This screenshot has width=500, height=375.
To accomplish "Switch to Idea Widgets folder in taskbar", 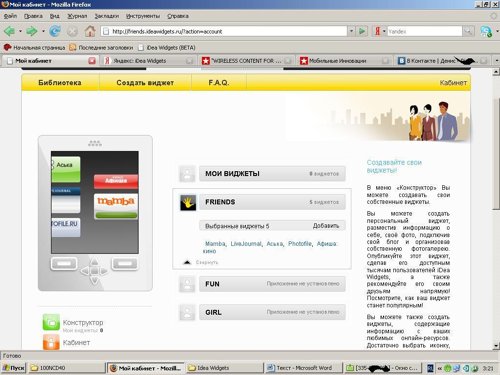I will pyautogui.click(x=224, y=368).
